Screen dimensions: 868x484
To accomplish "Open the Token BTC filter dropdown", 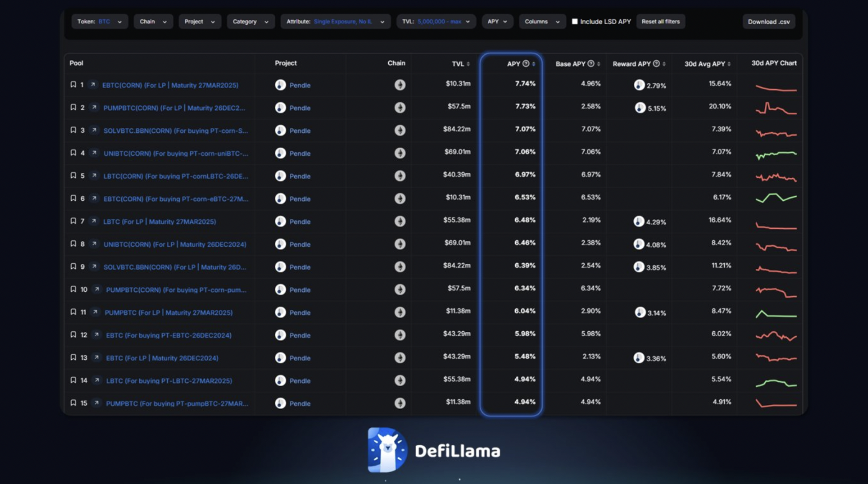I will point(100,22).
